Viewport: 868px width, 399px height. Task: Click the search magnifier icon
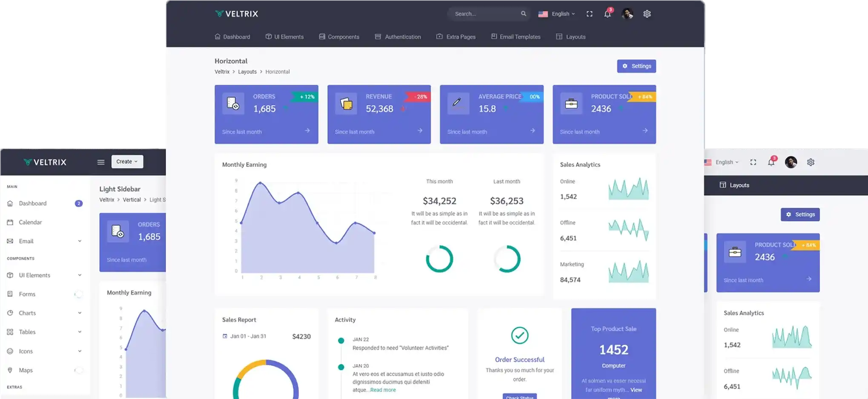click(x=524, y=14)
